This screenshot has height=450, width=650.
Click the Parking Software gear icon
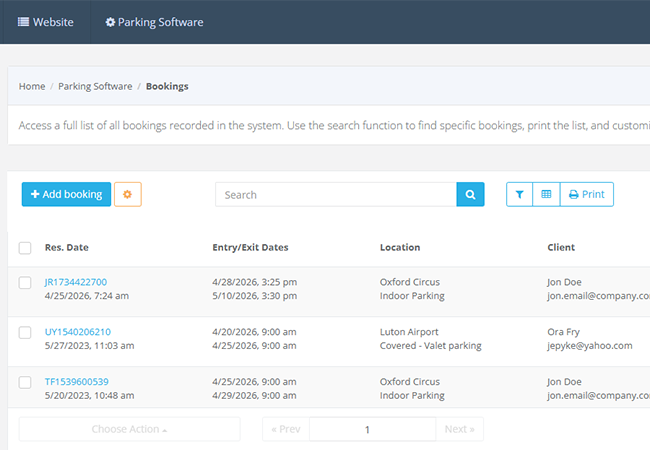[110, 22]
